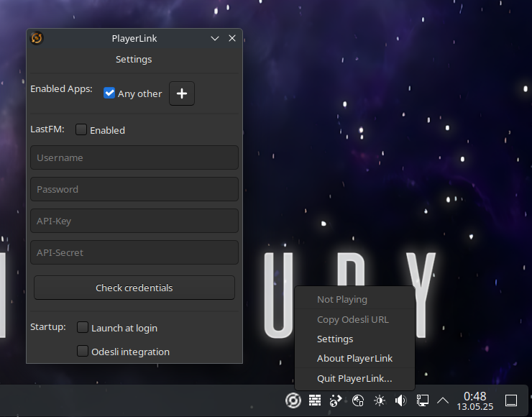Choose Copy Odesli URL menu entry
Viewport: 532px width, 417px height.
(x=355, y=319)
